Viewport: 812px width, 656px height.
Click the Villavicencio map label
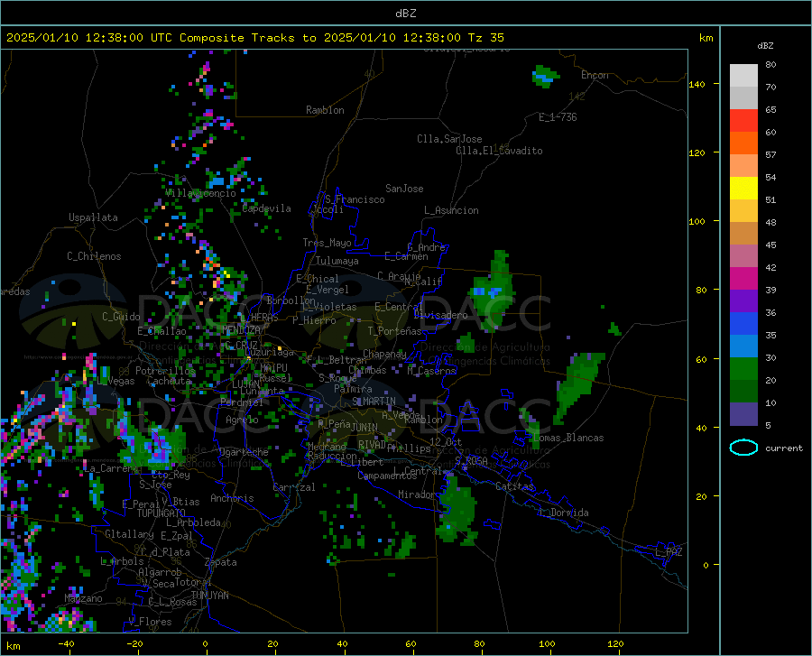201,193
